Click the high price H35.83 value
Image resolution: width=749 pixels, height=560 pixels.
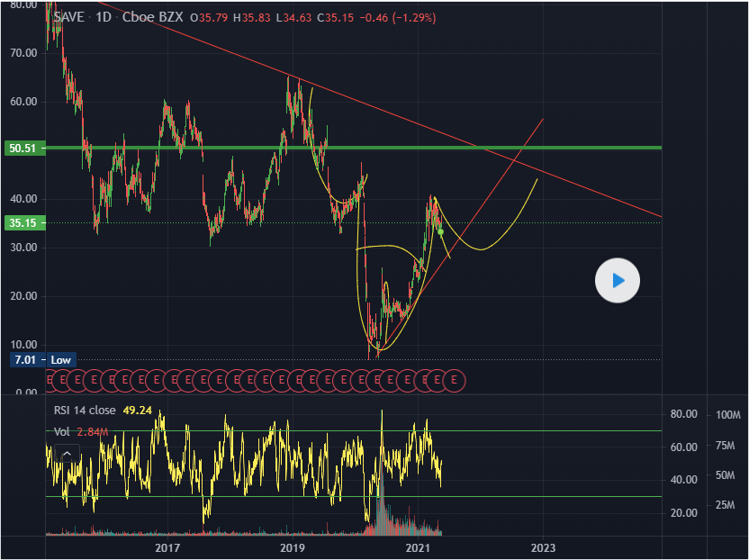click(252, 18)
